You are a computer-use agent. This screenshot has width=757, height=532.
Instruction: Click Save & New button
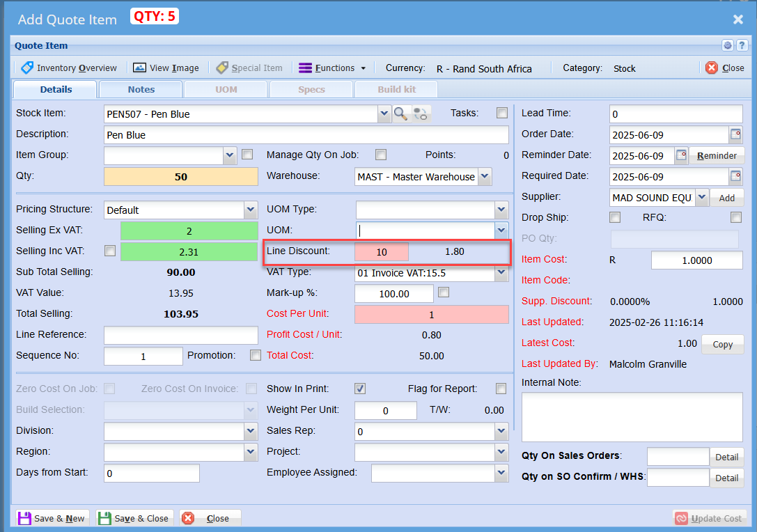52,518
